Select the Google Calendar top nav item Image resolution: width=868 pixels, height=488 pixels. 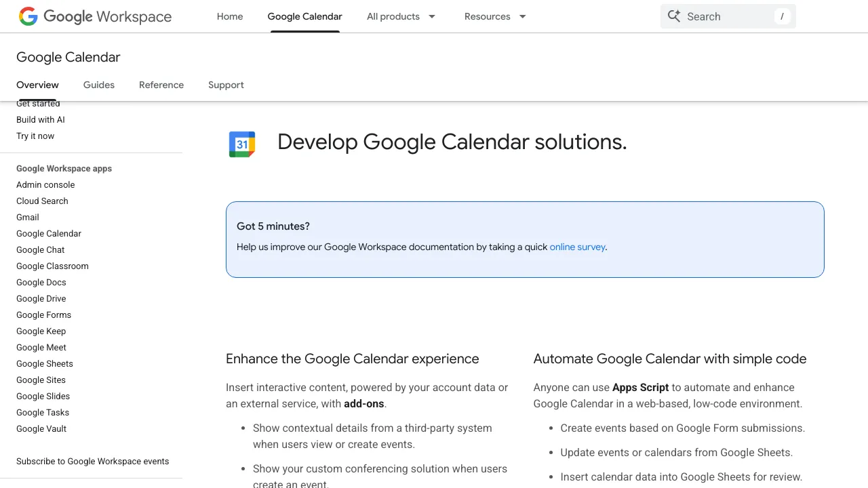tap(305, 16)
